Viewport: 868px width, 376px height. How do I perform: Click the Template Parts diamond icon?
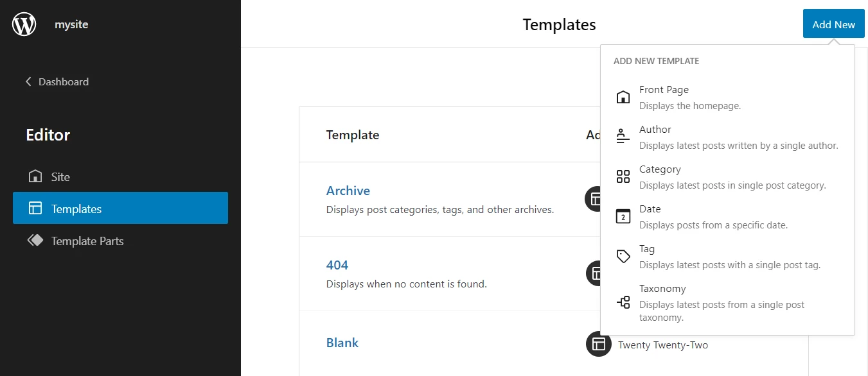(35, 241)
